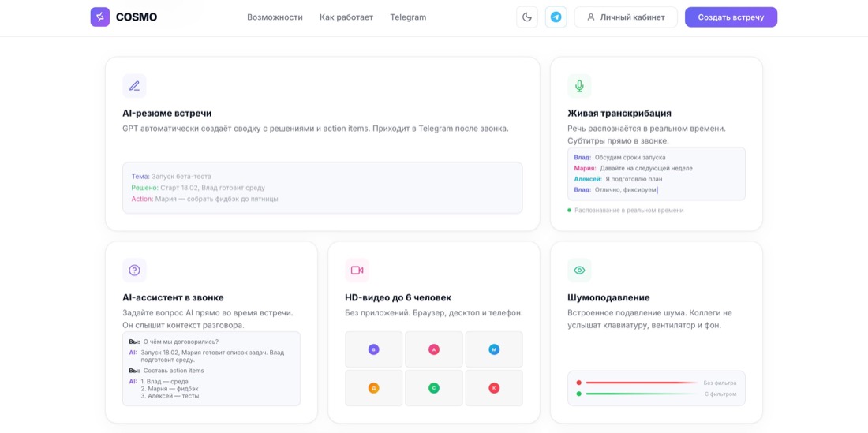Click the microphone icon on Живая транскрибация
Screen dimensions: 868x433
click(x=580, y=86)
